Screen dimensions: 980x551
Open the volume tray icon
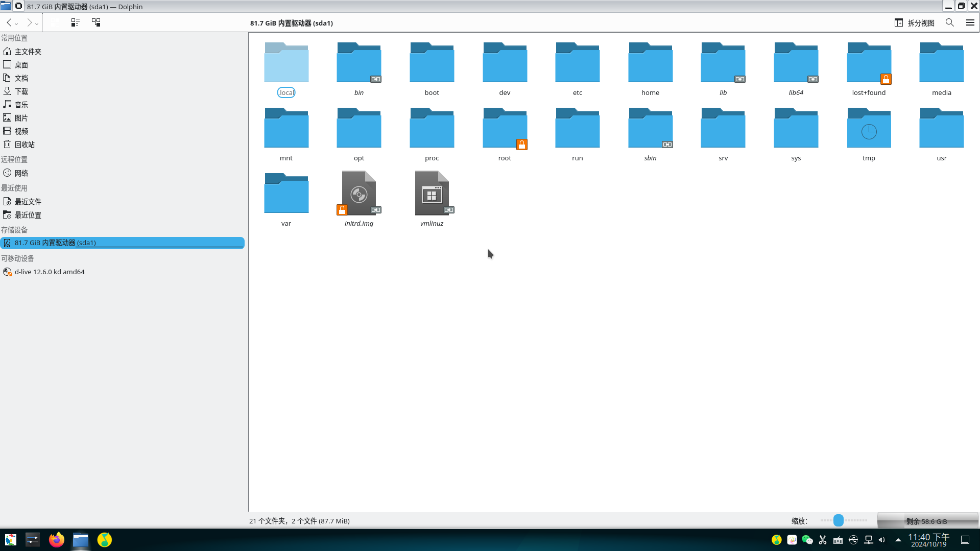click(x=882, y=540)
